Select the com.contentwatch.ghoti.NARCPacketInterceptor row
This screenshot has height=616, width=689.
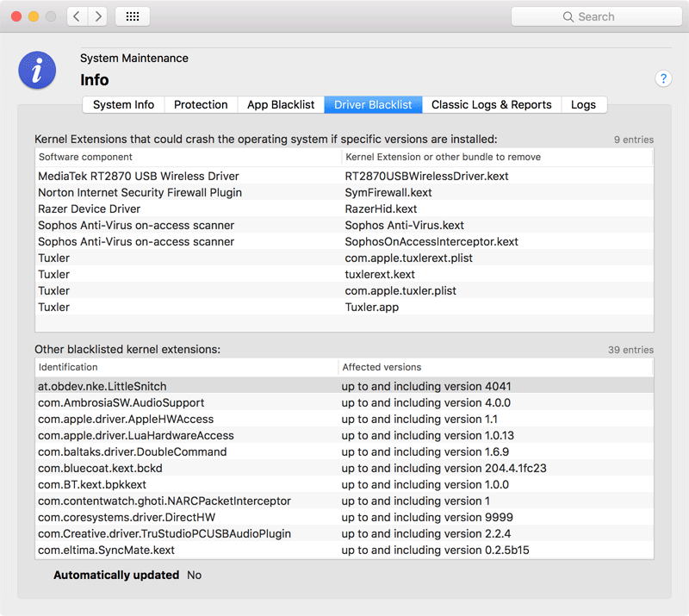coord(344,501)
